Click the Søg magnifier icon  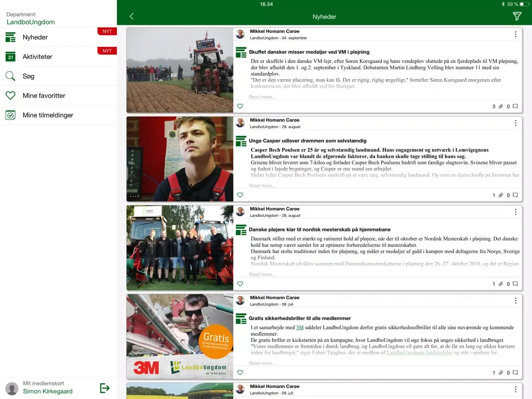pyautogui.click(x=10, y=76)
